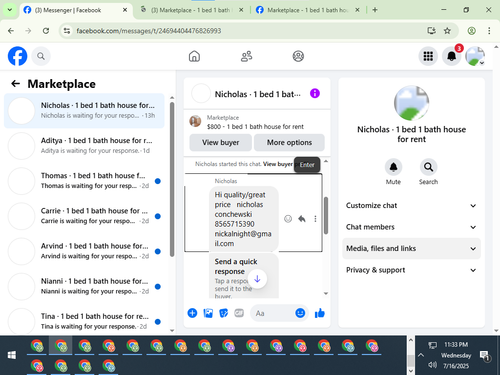Open the Notifications bell in the header
Screen dimensions: 500x375
[x=451, y=56]
